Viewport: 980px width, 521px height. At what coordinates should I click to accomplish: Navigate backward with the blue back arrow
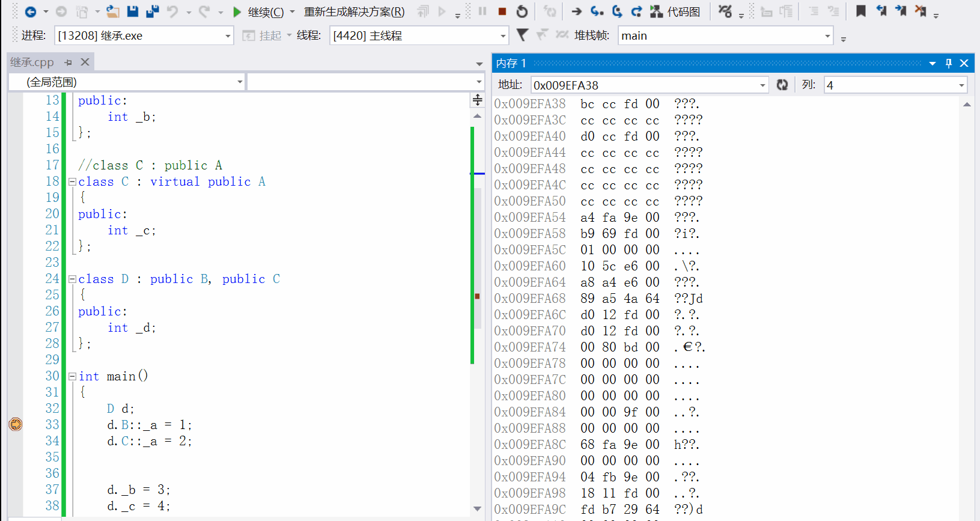tap(30, 11)
